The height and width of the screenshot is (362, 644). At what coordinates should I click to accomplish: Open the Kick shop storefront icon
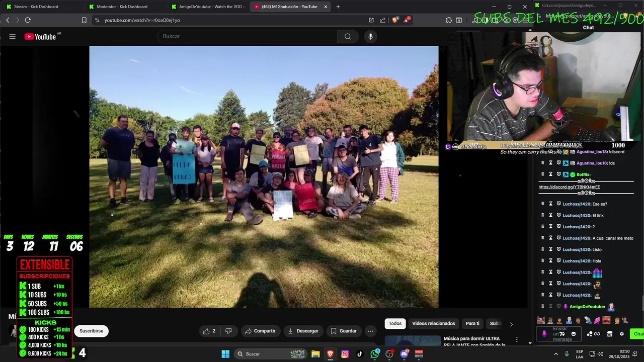[610, 334]
